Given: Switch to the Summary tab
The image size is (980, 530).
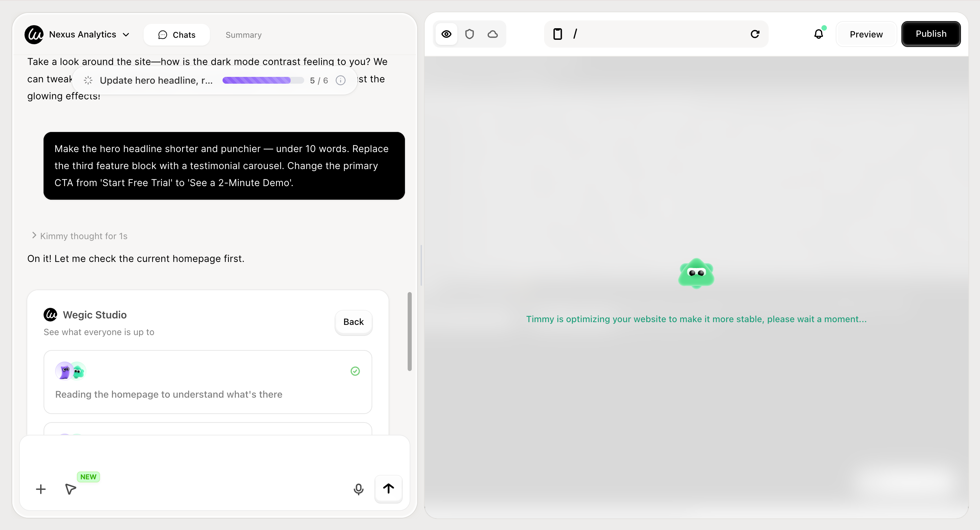Looking at the screenshot, I should coord(244,35).
